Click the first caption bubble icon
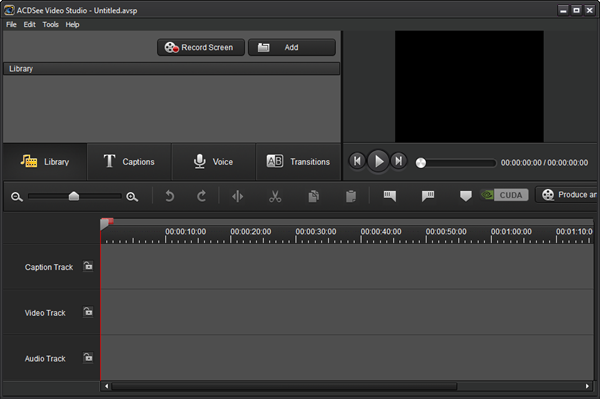 pos(390,196)
